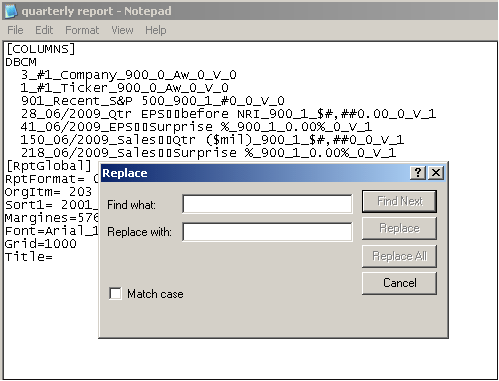Click the Replace All button

(x=399, y=256)
